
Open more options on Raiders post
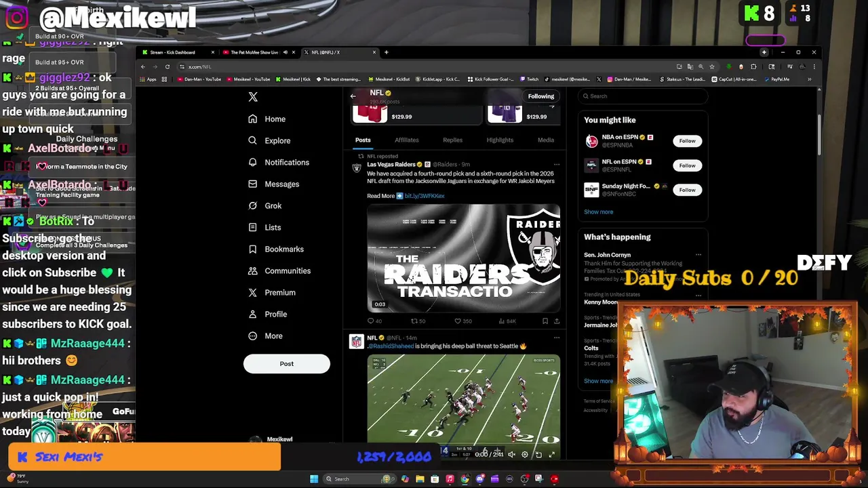(557, 164)
